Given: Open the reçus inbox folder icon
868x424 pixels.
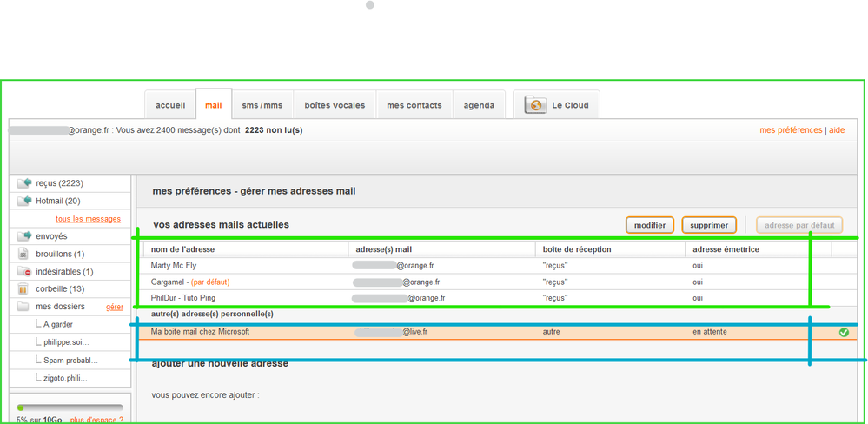Looking at the screenshot, I should pos(24,183).
